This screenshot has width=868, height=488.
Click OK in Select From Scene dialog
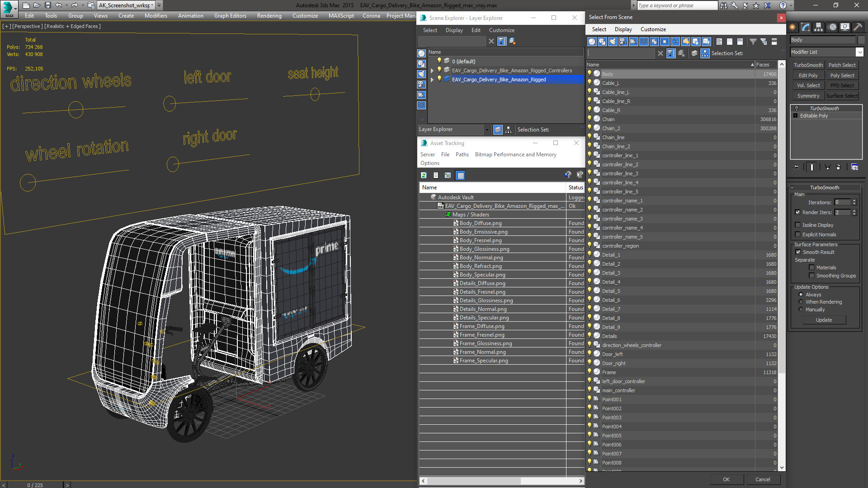point(726,479)
